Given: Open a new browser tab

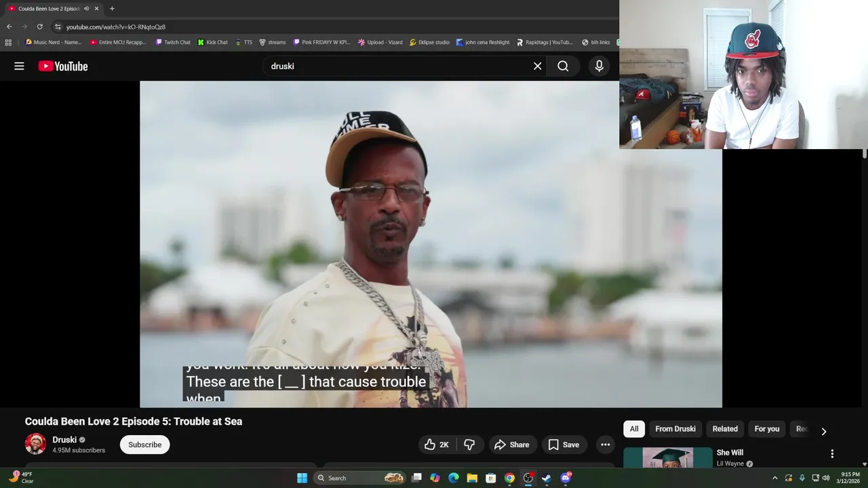Looking at the screenshot, I should (x=112, y=8).
